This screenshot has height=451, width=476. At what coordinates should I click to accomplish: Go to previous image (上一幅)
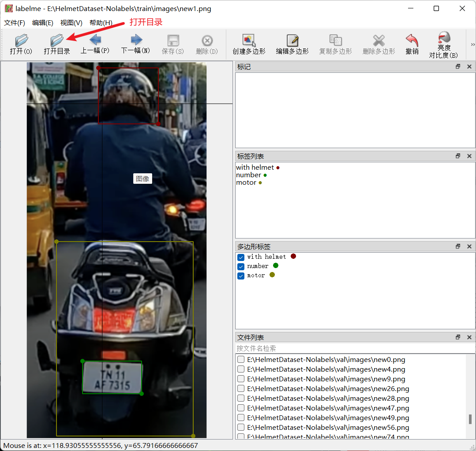click(x=95, y=44)
